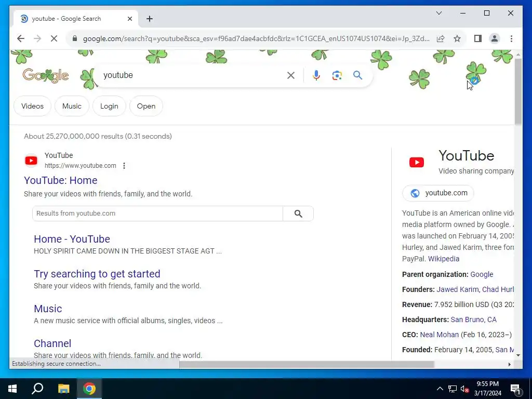Open the Music sitelink
Image resolution: width=532 pixels, height=399 pixels.
click(x=48, y=309)
